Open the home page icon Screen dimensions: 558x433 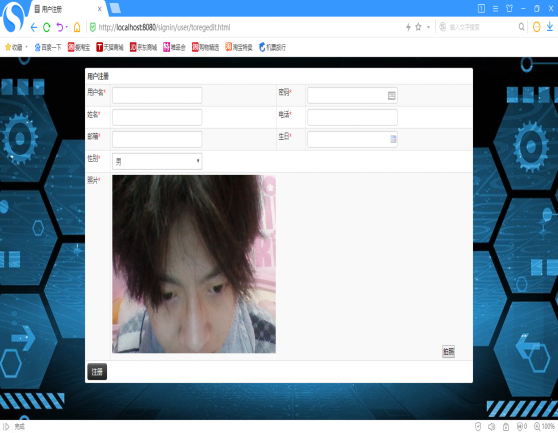pyautogui.click(x=77, y=27)
